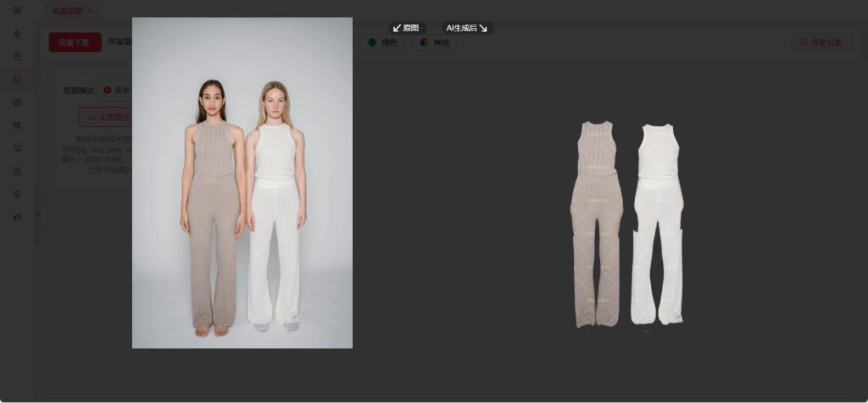
Task: Close the 批量抠图 tab
Action: coord(90,11)
